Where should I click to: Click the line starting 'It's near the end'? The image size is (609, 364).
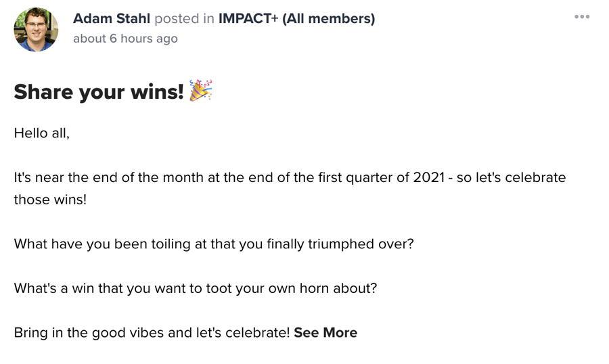(290, 177)
